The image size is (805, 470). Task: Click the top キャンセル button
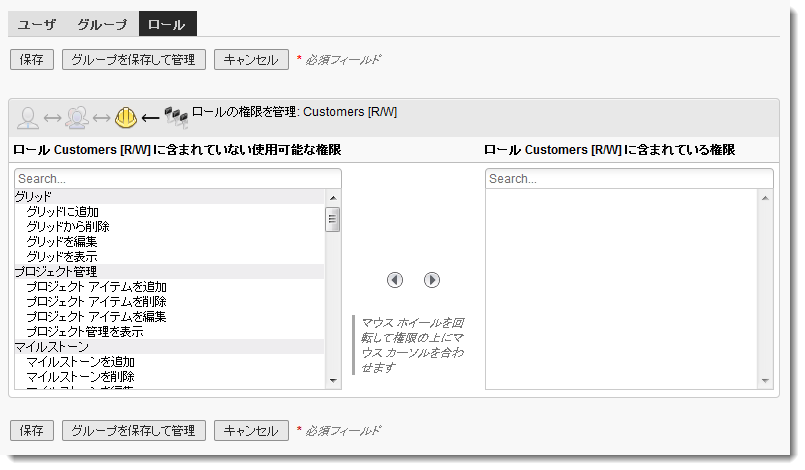click(251, 60)
